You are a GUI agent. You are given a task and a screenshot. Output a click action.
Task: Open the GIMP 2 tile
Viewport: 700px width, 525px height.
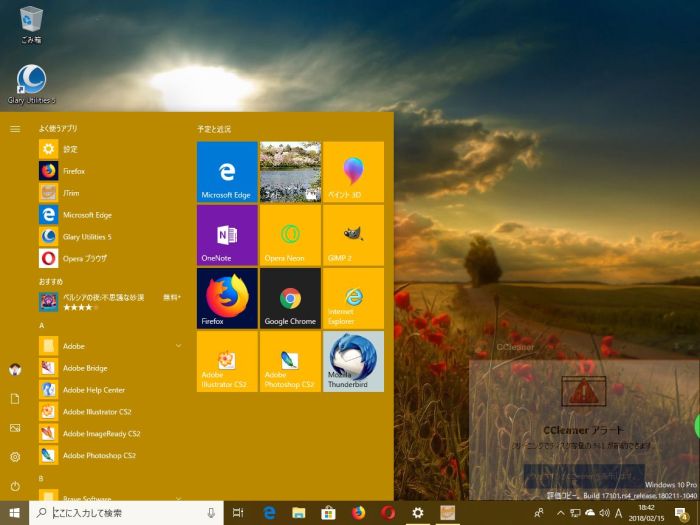353,234
